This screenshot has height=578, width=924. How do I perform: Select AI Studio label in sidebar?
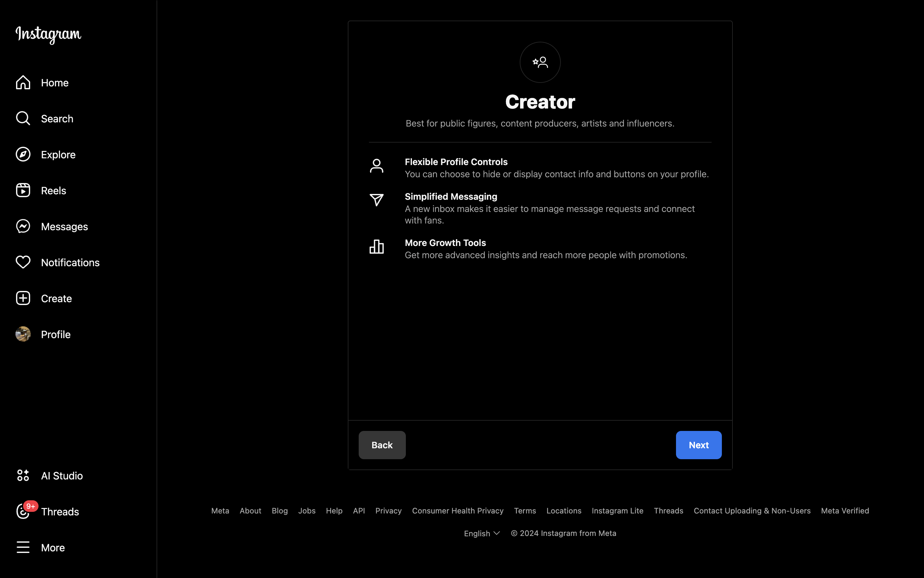(62, 476)
